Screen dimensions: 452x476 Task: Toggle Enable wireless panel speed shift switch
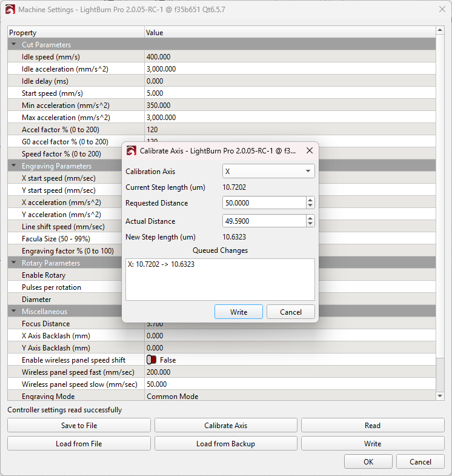(x=151, y=360)
